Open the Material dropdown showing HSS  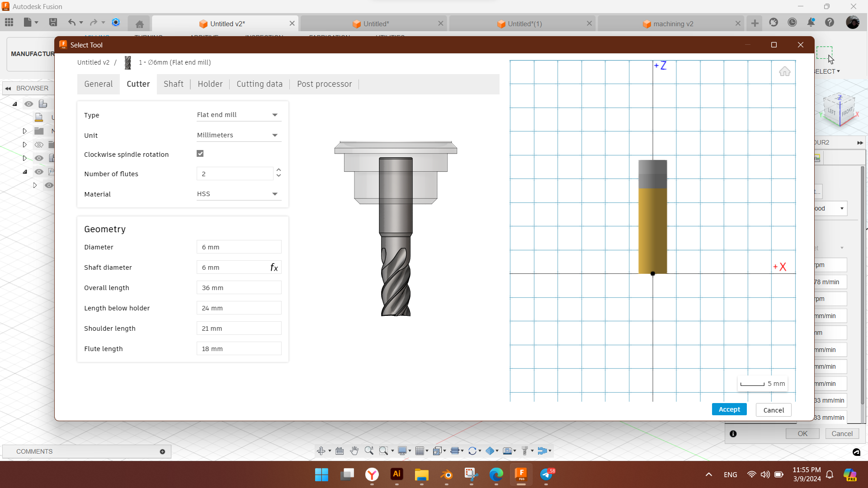[239, 194]
